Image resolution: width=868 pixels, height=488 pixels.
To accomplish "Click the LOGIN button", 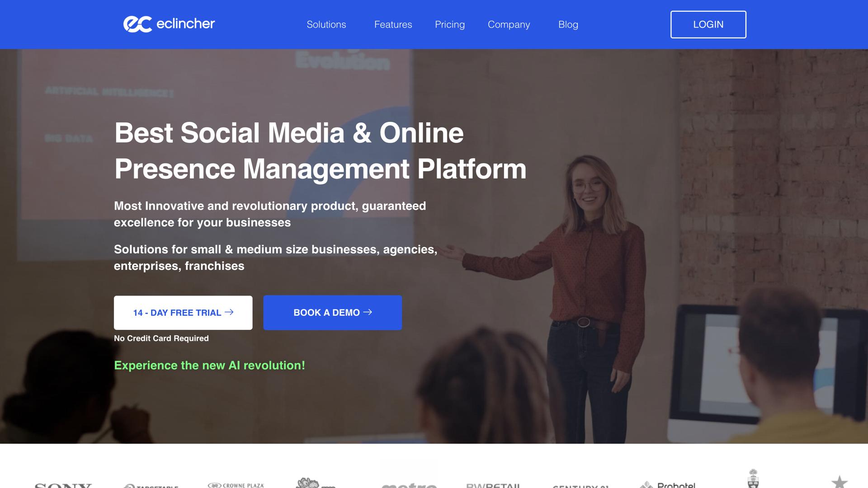I will [x=708, y=24].
